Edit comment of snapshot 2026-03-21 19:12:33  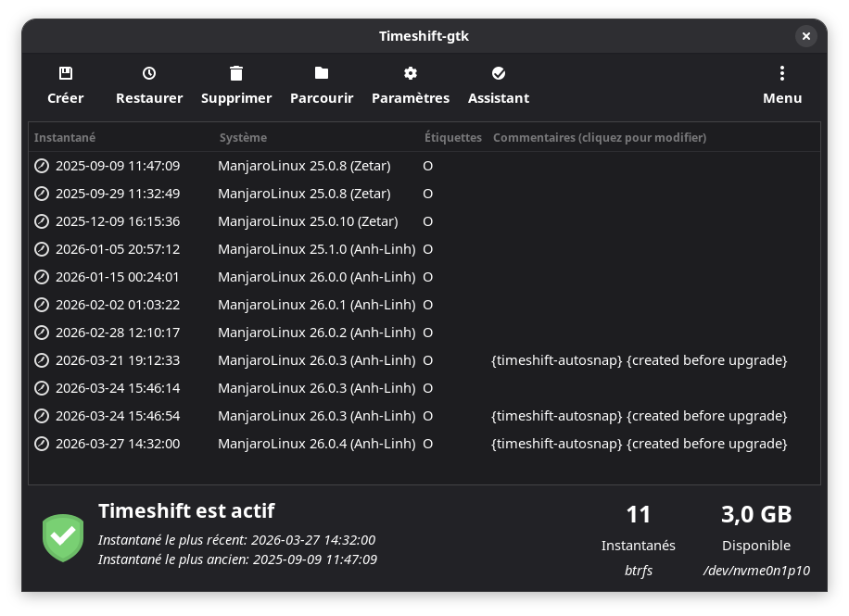(x=639, y=360)
